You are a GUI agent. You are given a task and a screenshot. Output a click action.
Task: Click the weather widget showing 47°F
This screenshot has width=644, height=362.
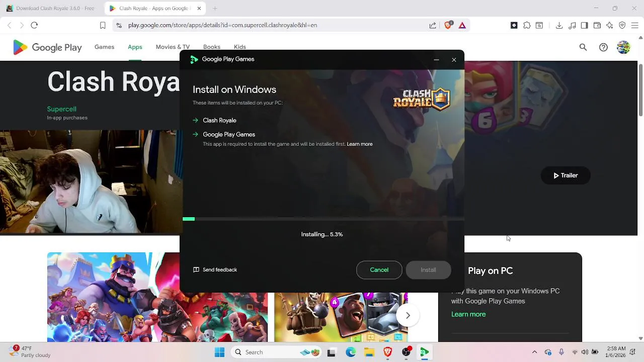30,352
